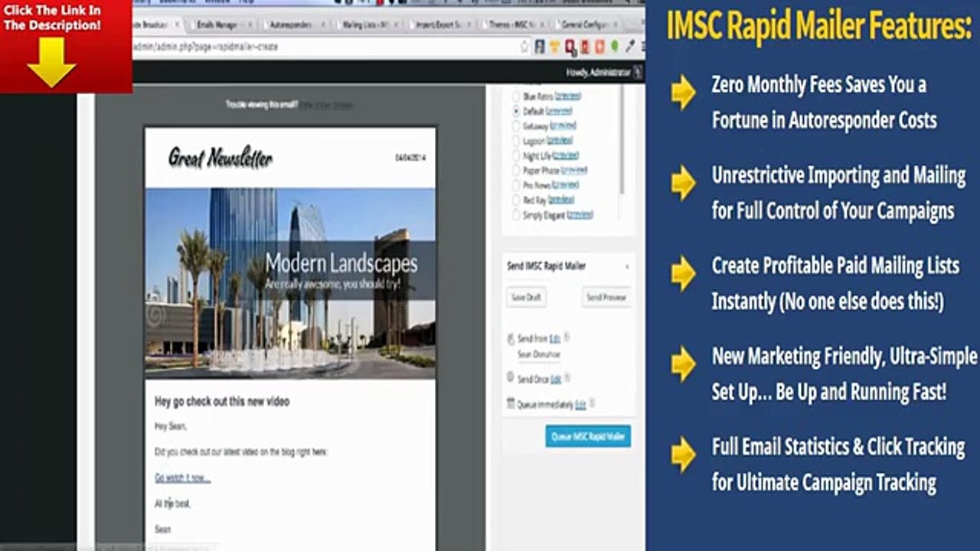Close the Autoresponders browser tab

point(322,24)
